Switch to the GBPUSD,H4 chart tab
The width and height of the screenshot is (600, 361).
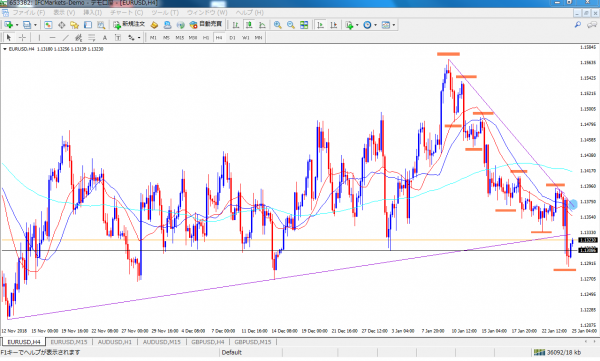(208, 342)
